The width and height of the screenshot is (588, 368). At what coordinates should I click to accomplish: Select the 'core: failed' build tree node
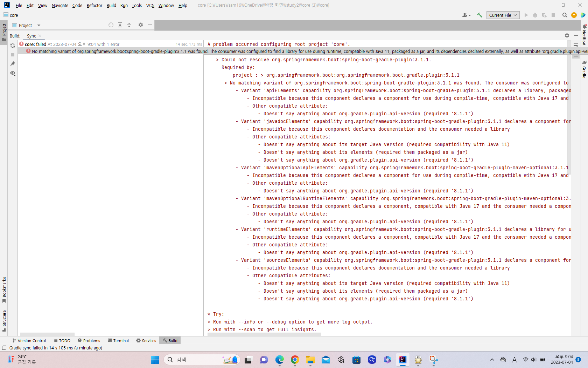[x=110, y=44]
